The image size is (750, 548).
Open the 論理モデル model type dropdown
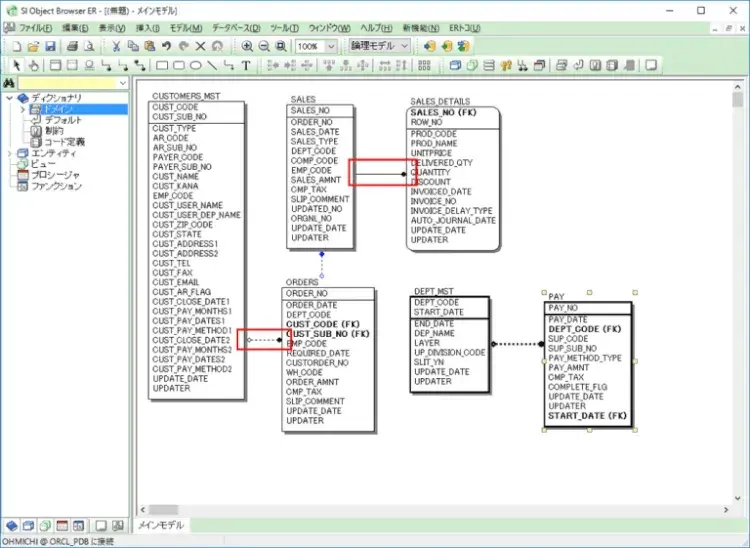pos(404,46)
